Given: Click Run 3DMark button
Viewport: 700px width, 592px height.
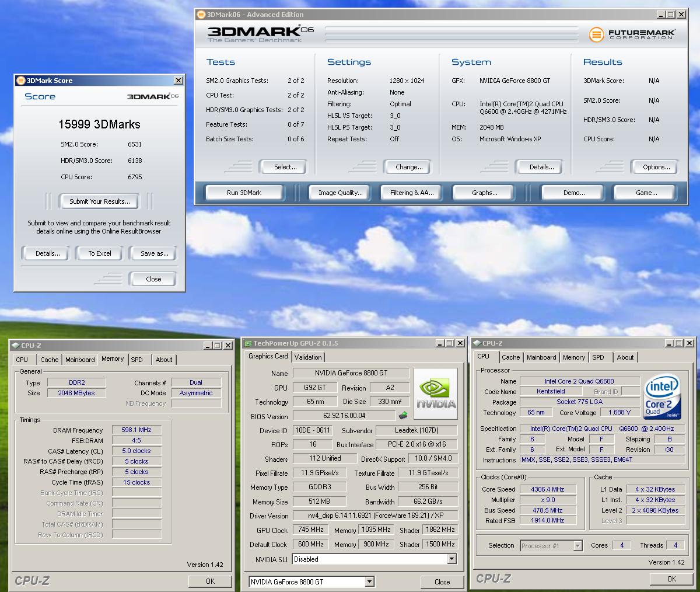Looking at the screenshot, I should [x=244, y=193].
